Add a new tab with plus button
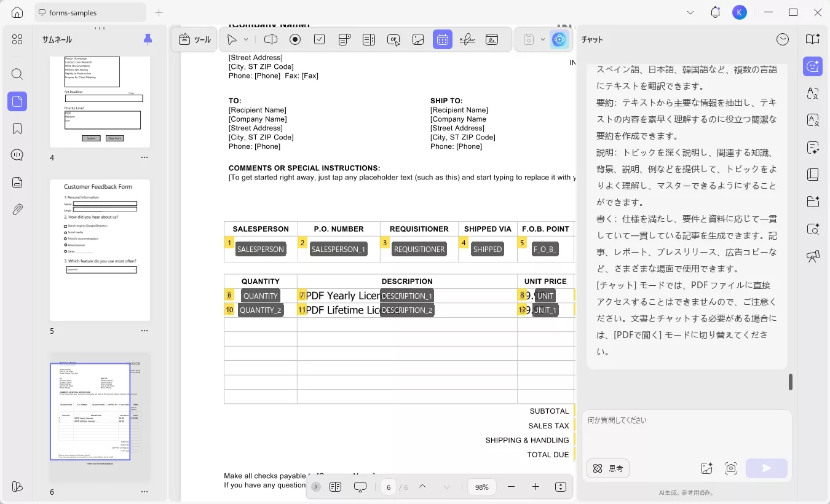The image size is (830, 504). 159,12
